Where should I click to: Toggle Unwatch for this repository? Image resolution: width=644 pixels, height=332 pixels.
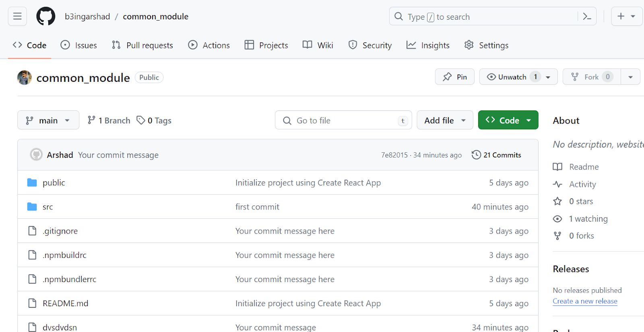pyautogui.click(x=507, y=77)
